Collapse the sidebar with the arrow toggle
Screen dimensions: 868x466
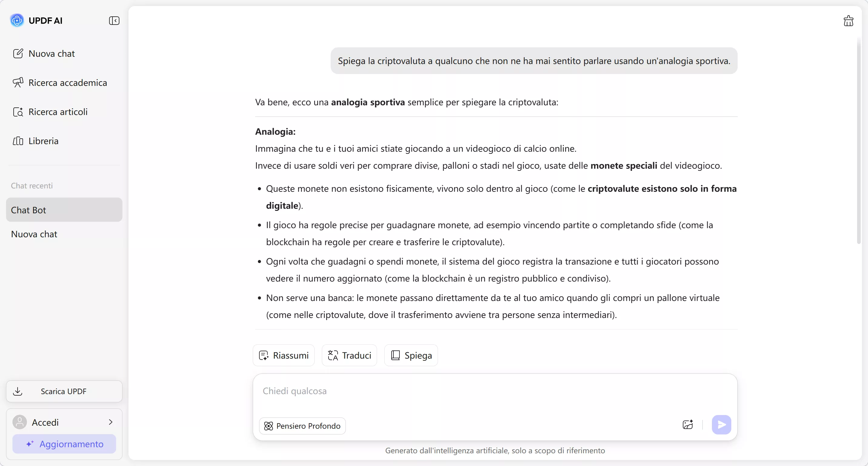[114, 21]
